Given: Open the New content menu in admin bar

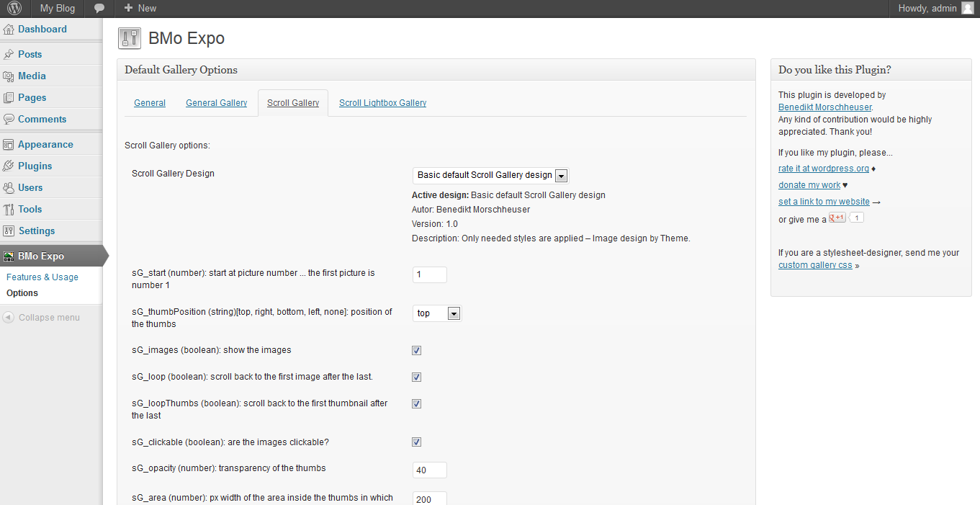Looking at the screenshot, I should [x=140, y=8].
